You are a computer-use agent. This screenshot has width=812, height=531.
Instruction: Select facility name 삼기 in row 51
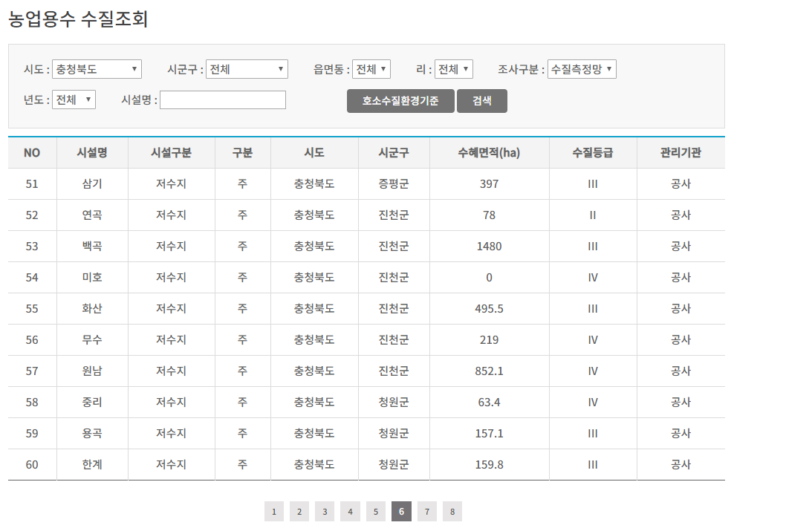click(x=92, y=183)
